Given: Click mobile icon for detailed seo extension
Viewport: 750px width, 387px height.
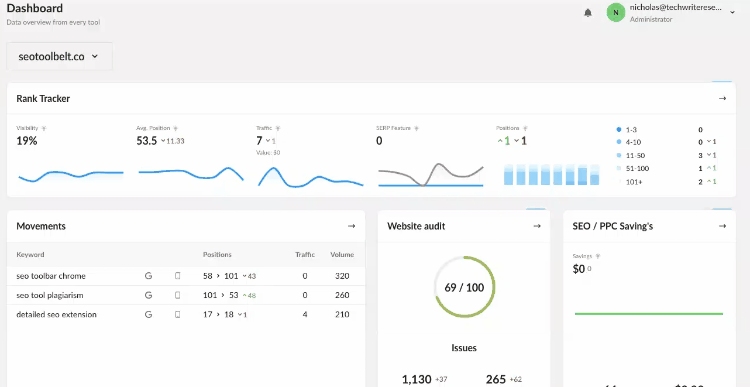Looking at the screenshot, I should pyautogui.click(x=177, y=314).
